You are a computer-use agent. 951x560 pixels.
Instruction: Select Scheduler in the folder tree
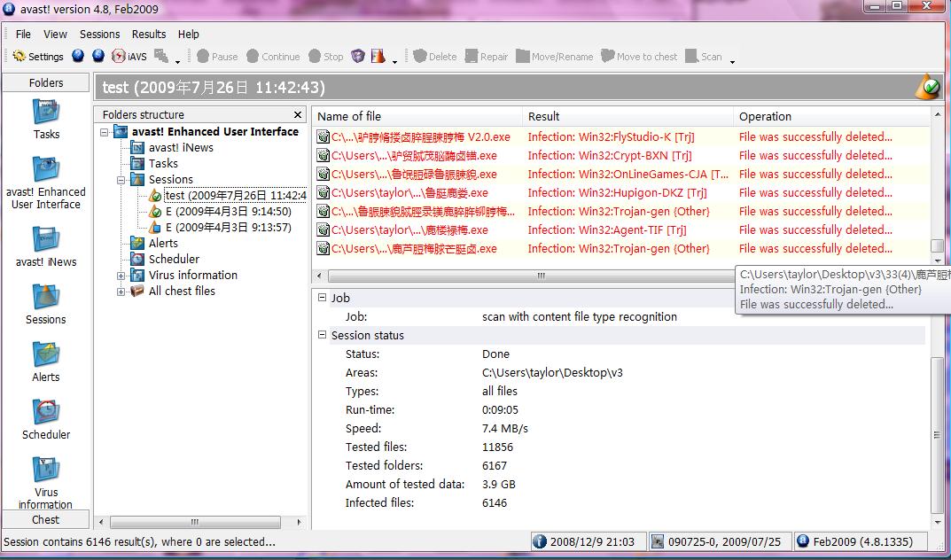[x=174, y=259]
